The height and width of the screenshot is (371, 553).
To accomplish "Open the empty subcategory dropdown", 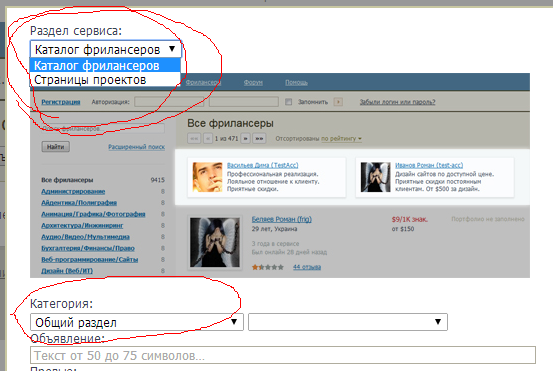I will (x=348, y=322).
